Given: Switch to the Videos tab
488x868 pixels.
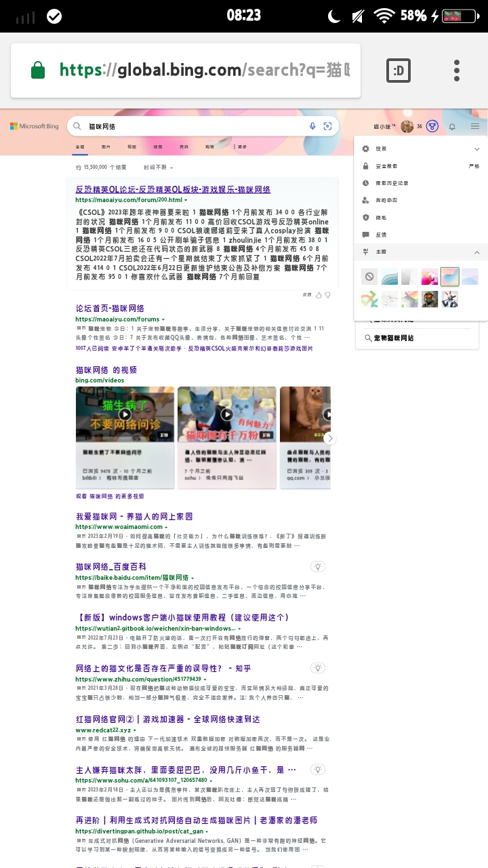Looking at the screenshot, I should pos(131,146).
